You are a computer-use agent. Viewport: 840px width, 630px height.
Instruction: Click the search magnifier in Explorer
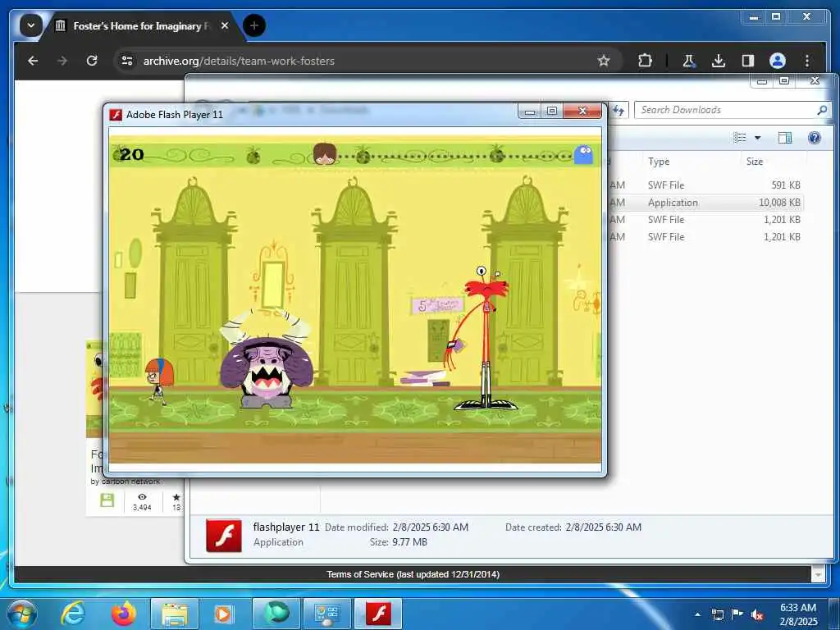click(x=822, y=110)
